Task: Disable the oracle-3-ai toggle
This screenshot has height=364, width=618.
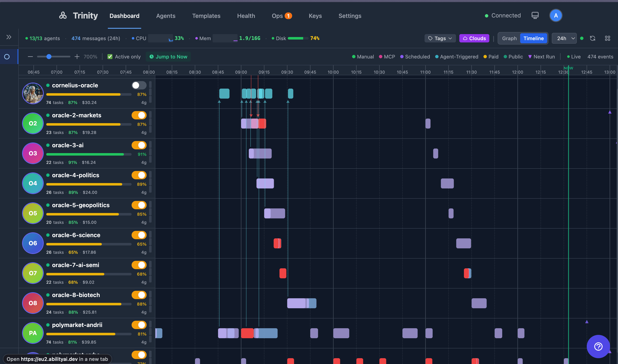Action: pyautogui.click(x=139, y=145)
